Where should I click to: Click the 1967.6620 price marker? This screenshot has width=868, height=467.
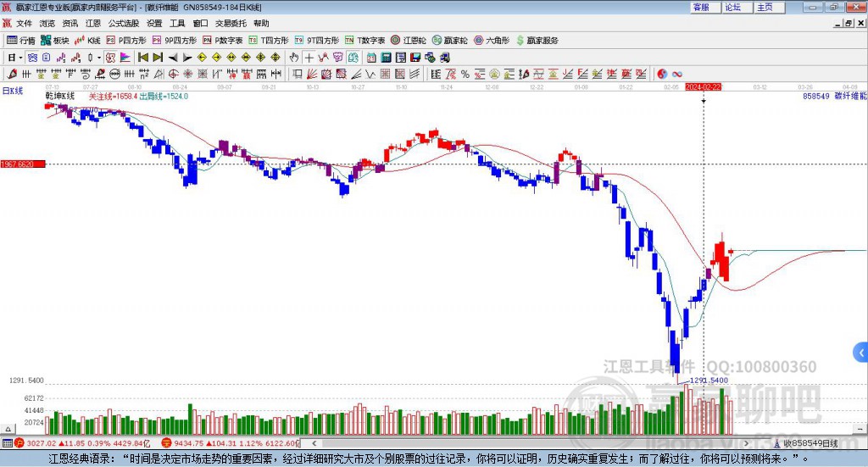[x=23, y=164]
